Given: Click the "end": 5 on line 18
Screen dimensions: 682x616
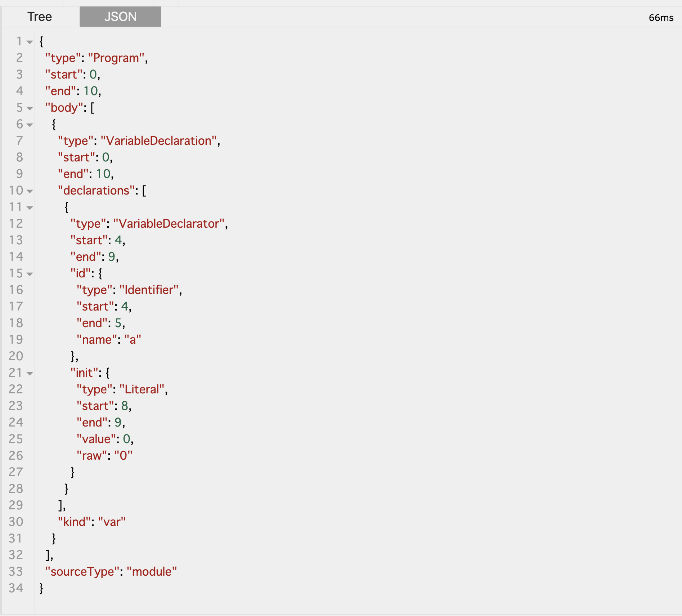Looking at the screenshot, I should coord(101,323).
